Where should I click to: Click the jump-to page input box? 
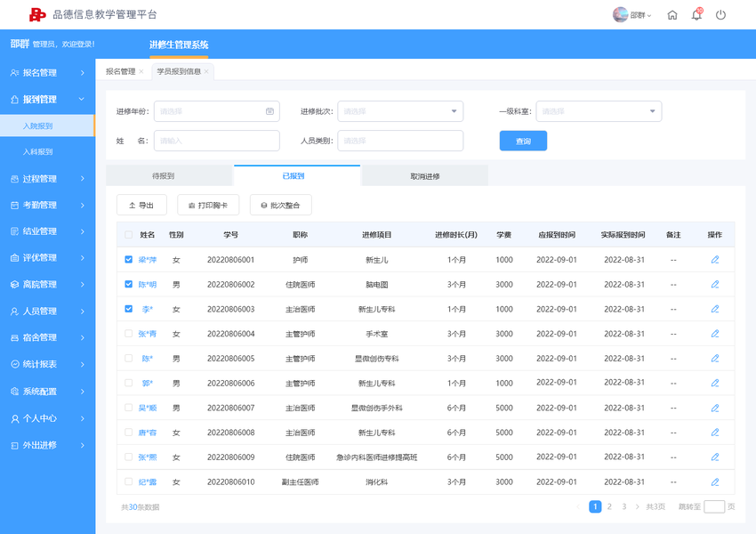[714, 506]
